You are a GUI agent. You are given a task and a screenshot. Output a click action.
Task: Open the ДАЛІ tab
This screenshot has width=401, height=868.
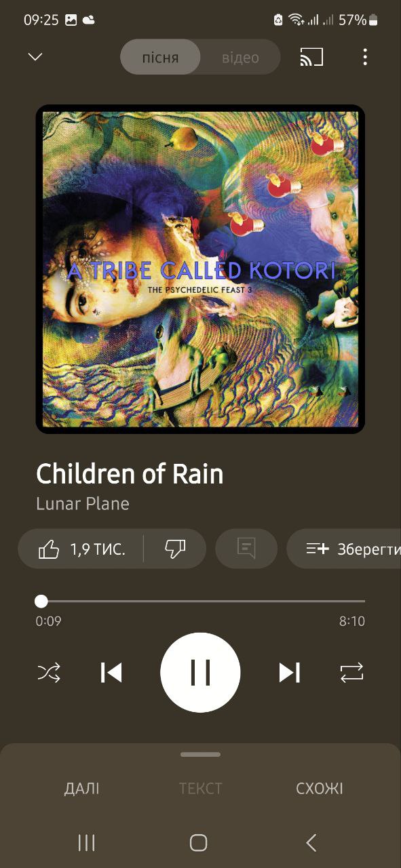click(x=81, y=789)
